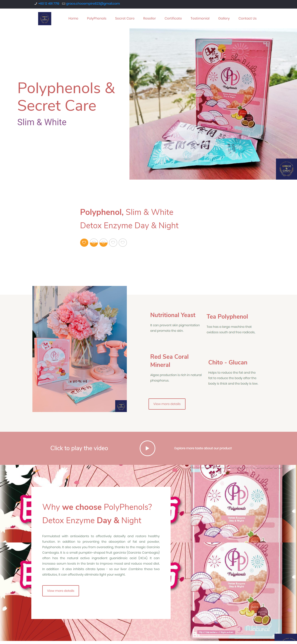This screenshot has width=297, height=644.
Task: Click the fifth empty heart icon
Action: coord(123,243)
